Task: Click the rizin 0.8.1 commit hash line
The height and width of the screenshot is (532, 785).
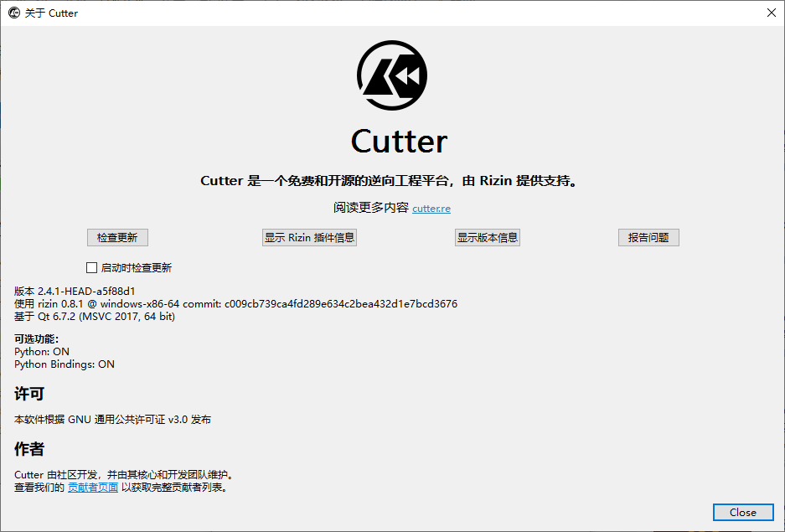Action: tap(235, 304)
